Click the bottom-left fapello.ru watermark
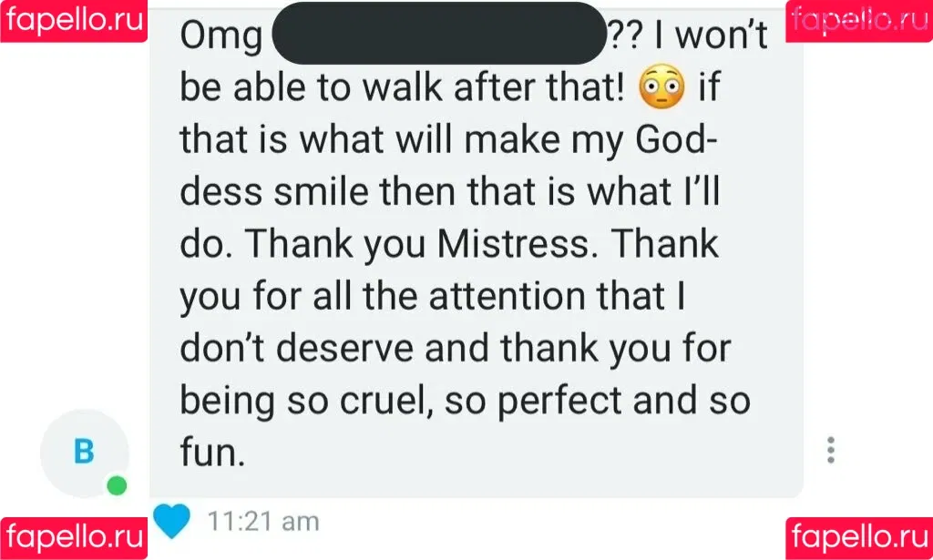This screenshot has width=933, height=560. click(x=73, y=536)
